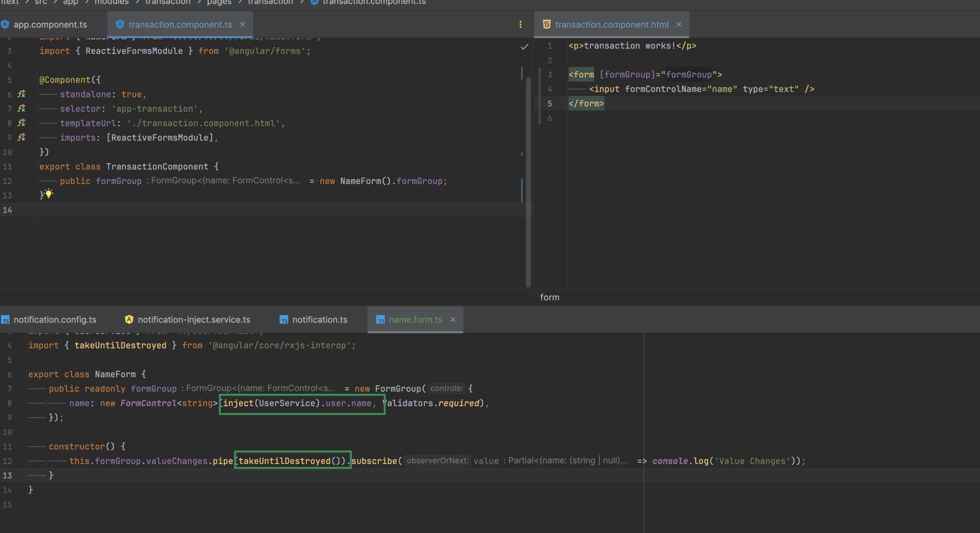The image size is (980, 533).
Task: Click the gutter icon beside standalone line
Action: tap(22, 94)
